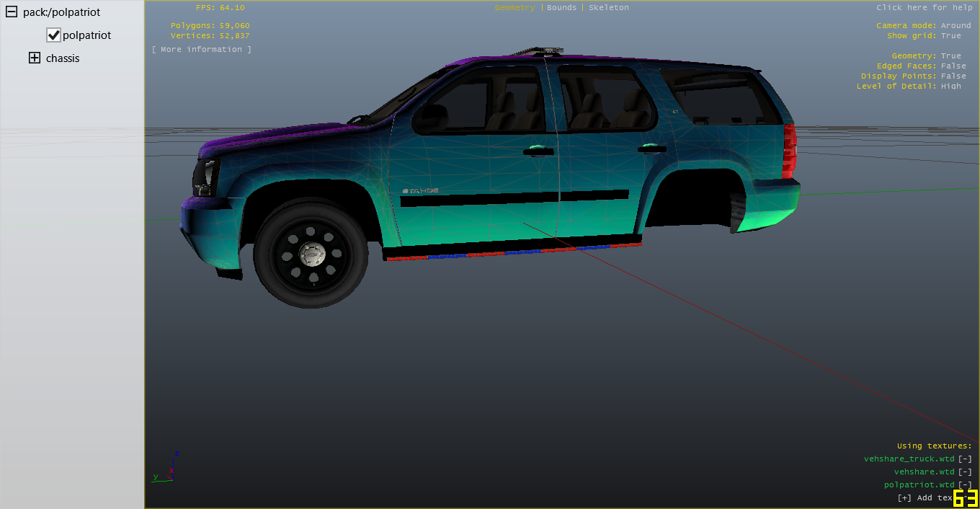
Task: Toggle Display Points setting
Action: pyautogui.click(x=953, y=76)
